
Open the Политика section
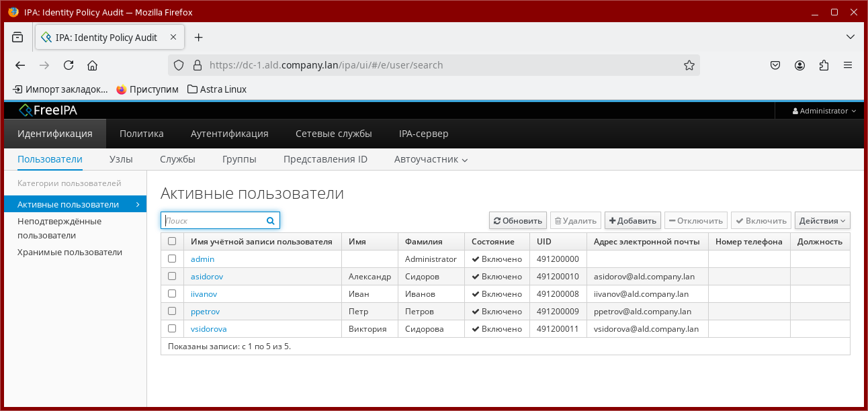click(x=142, y=134)
